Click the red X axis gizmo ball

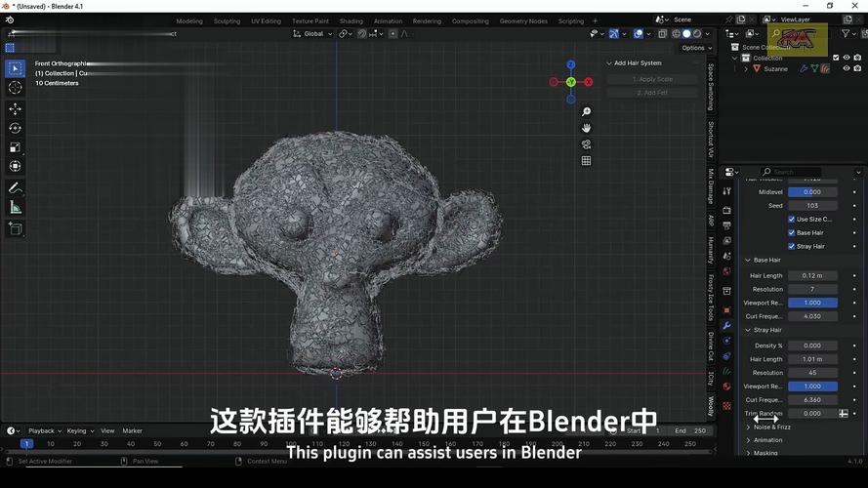pyautogui.click(x=588, y=82)
